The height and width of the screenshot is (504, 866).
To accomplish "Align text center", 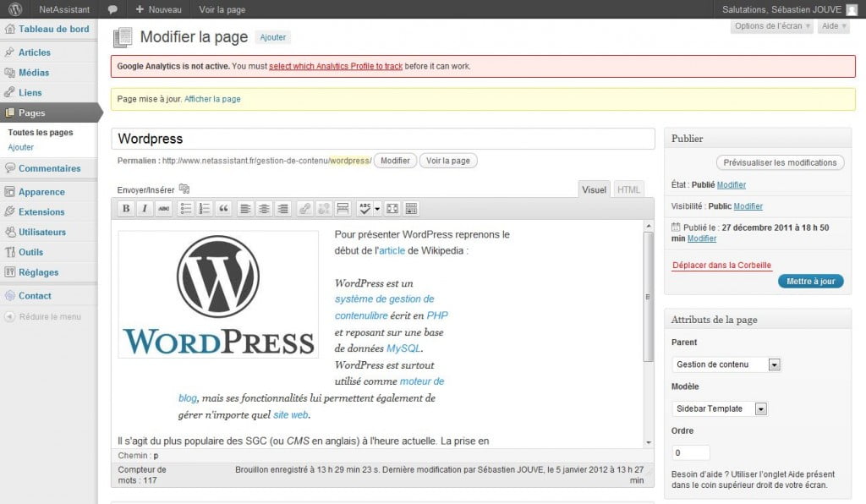I will click(x=264, y=209).
